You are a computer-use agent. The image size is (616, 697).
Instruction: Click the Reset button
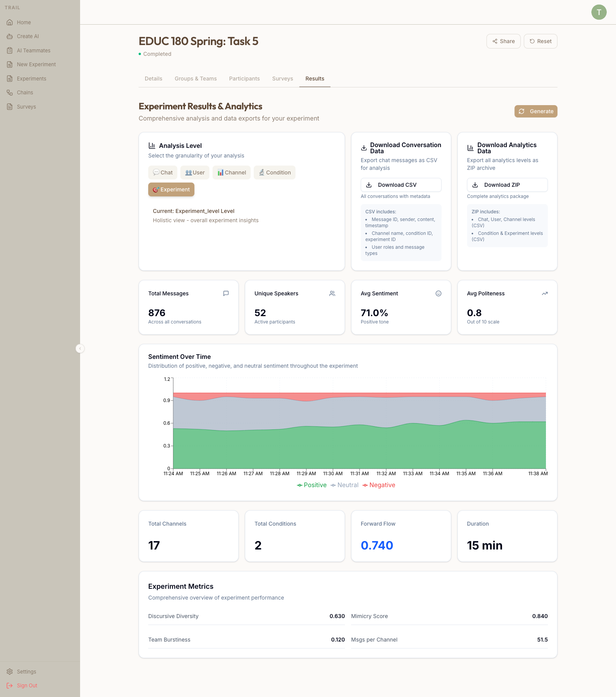click(541, 41)
